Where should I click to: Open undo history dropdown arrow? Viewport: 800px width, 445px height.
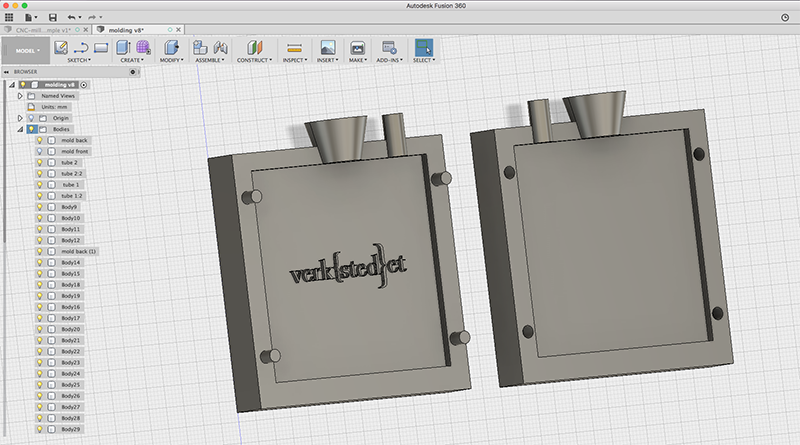(80, 18)
